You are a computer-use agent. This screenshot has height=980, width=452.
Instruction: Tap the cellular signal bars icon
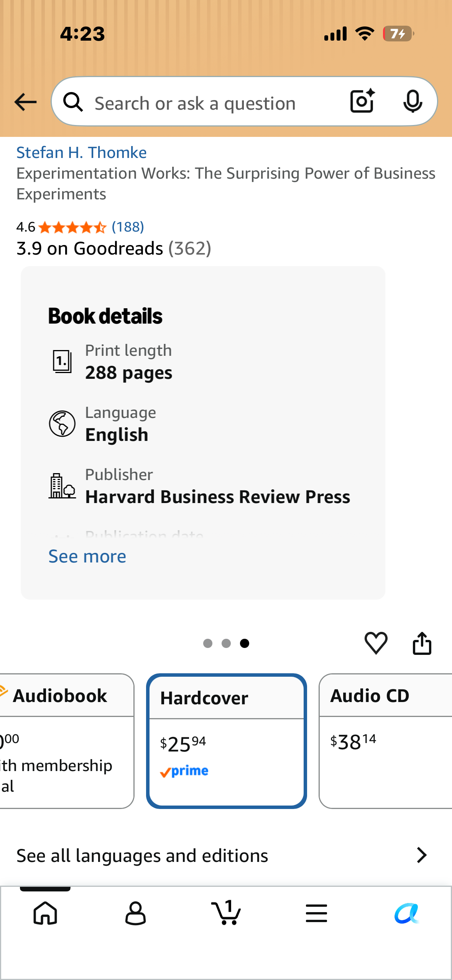coord(335,34)
